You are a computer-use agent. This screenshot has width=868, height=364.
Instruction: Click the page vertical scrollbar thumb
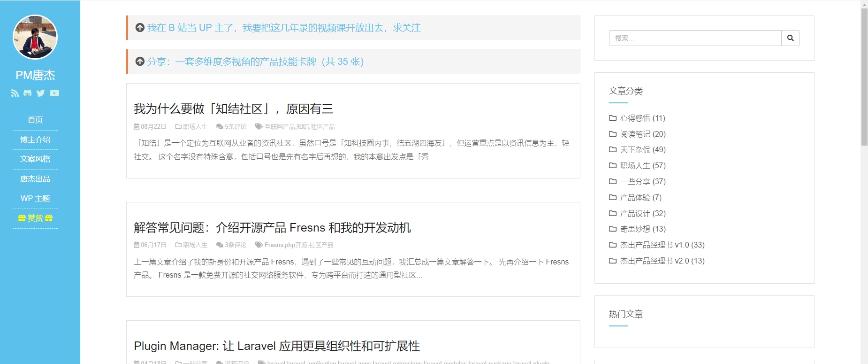(x=864, y=77)
